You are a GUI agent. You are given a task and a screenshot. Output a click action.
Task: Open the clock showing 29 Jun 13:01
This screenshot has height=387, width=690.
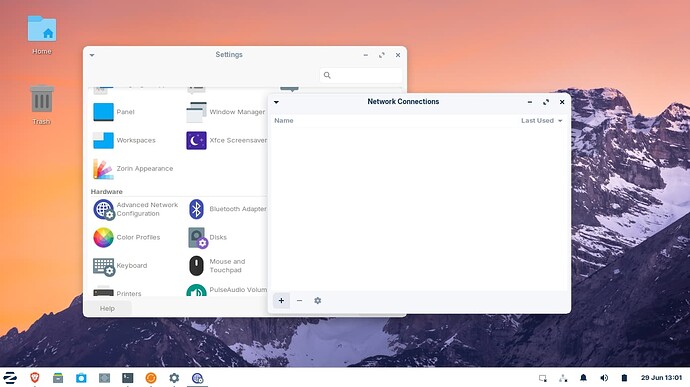pyautogui.click(x=661, y=378)
